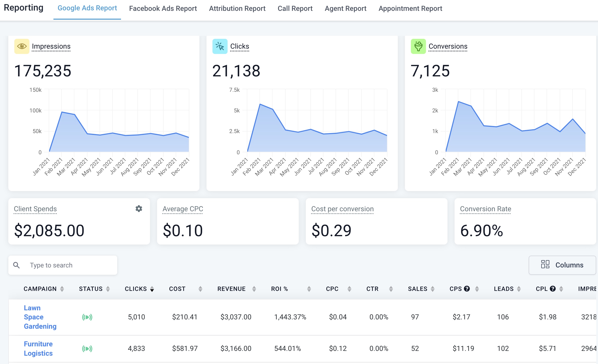Click the search magnifier icon
Viewport: 598px width, 364px height.
[x=17, y=265]
